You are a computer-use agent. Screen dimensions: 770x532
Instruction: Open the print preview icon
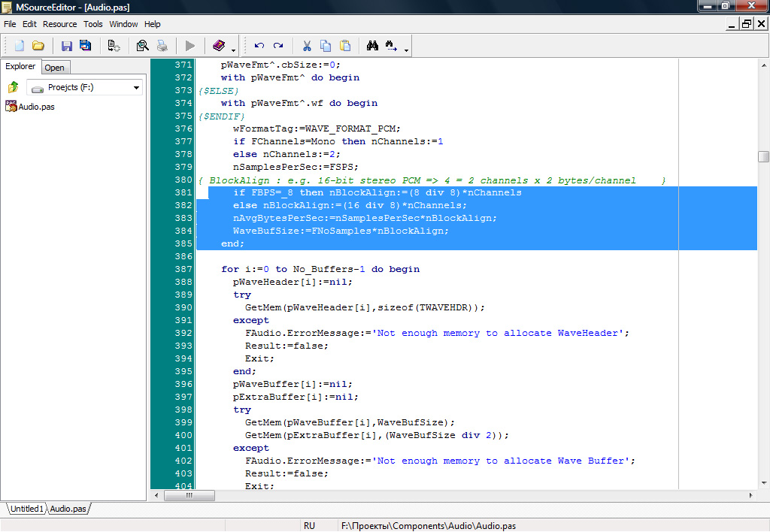(141, 46)
